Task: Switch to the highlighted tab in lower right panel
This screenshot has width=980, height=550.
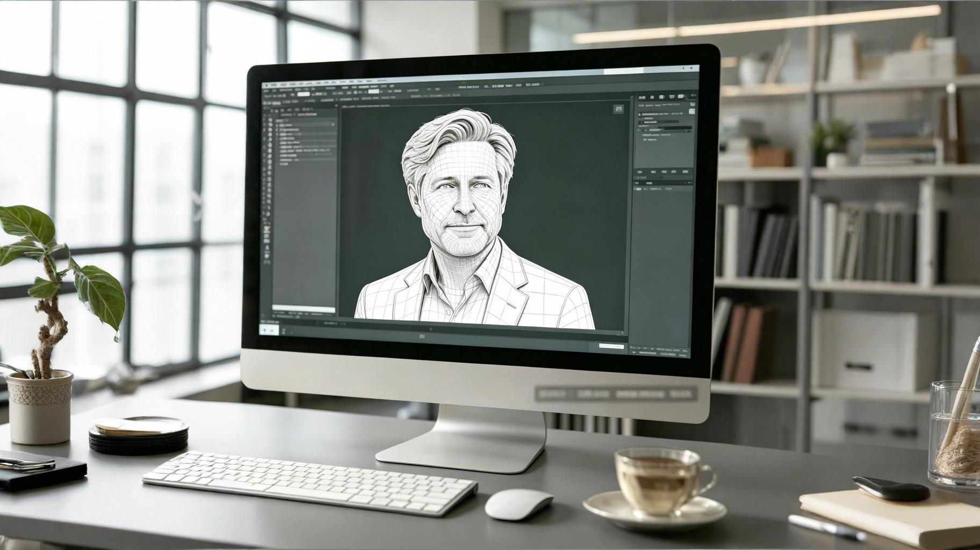Action: [650, 183]
